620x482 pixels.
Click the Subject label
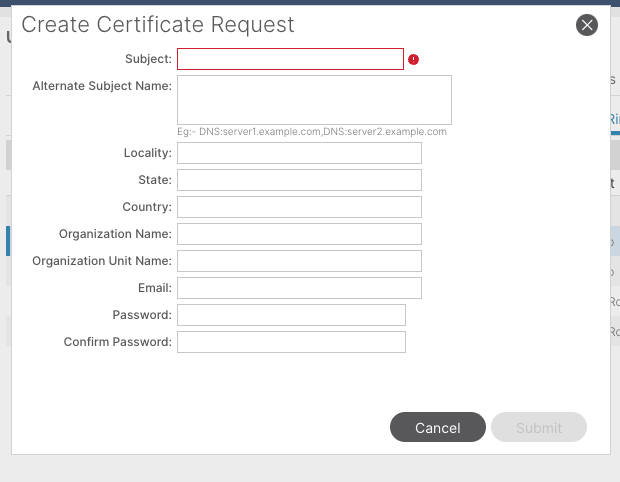pyautogui.click(x=148, y=59)
